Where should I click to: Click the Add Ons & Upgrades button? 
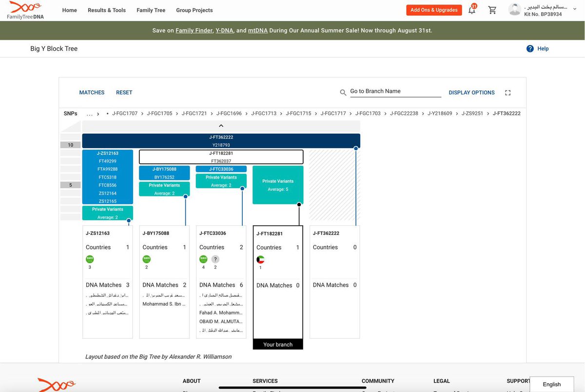click(434, 10)
